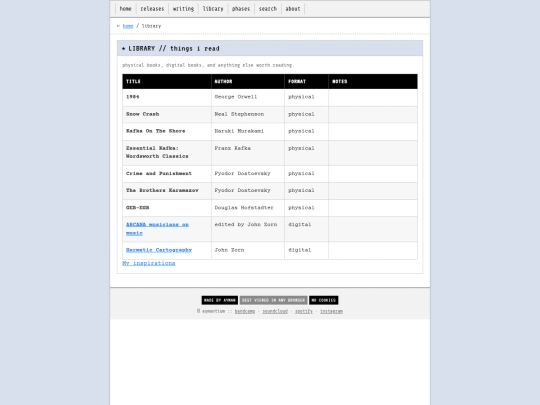This screenshot has width=540, height=405.
Task: Select the GEB-EGB title cell
Action: click(x=167, y=208)
